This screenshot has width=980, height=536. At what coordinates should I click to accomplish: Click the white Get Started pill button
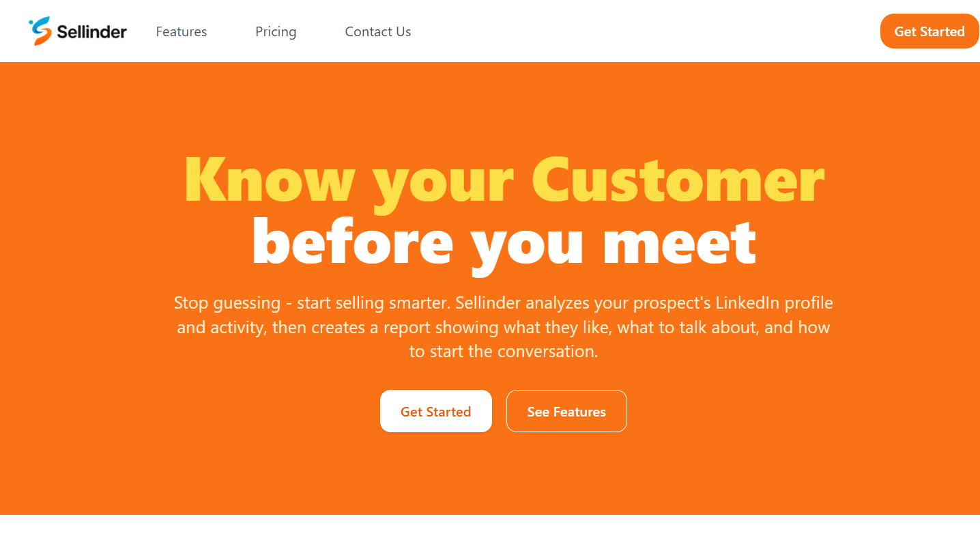click(x=435, y=411)
